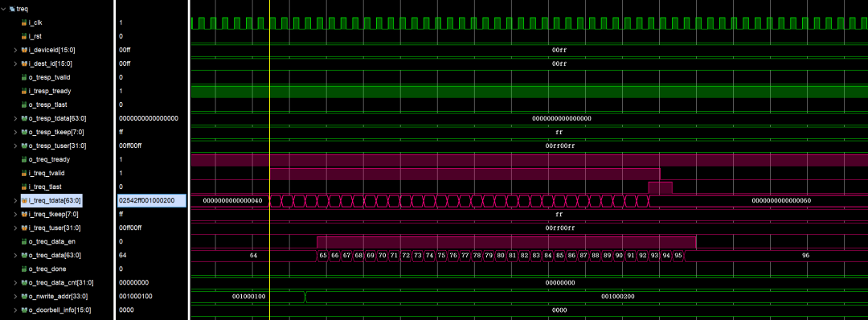Select the o_nwrite_addr[33:0] signal name
Viewport: 868px width, 320px height.
pos(58,296)
